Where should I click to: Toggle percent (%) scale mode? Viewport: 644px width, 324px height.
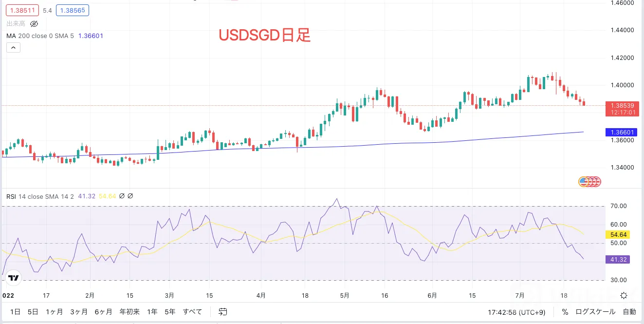tap(565, 312)
